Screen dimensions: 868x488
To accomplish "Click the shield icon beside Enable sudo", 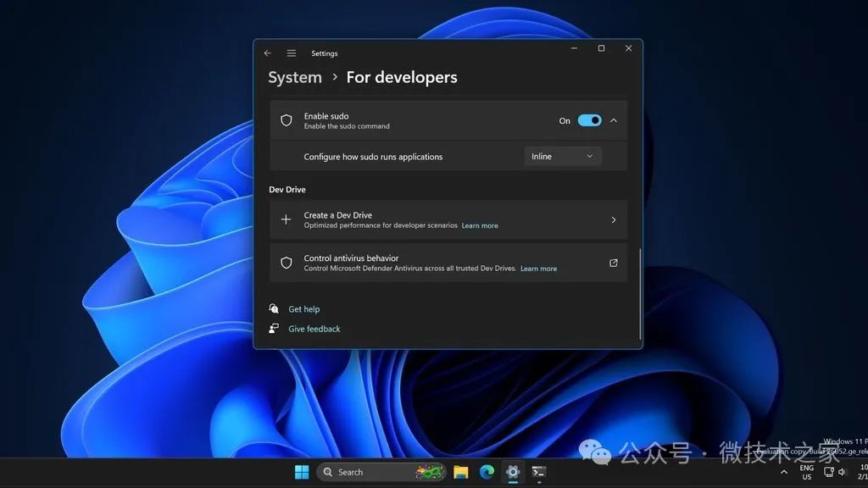I will pyautogui.click(x=287, y=119).
